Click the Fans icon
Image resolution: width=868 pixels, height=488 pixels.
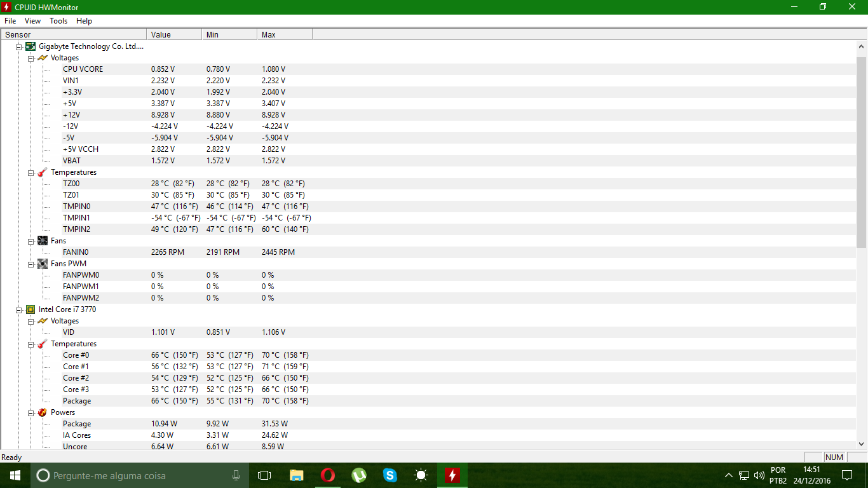(x=43, y=241)
